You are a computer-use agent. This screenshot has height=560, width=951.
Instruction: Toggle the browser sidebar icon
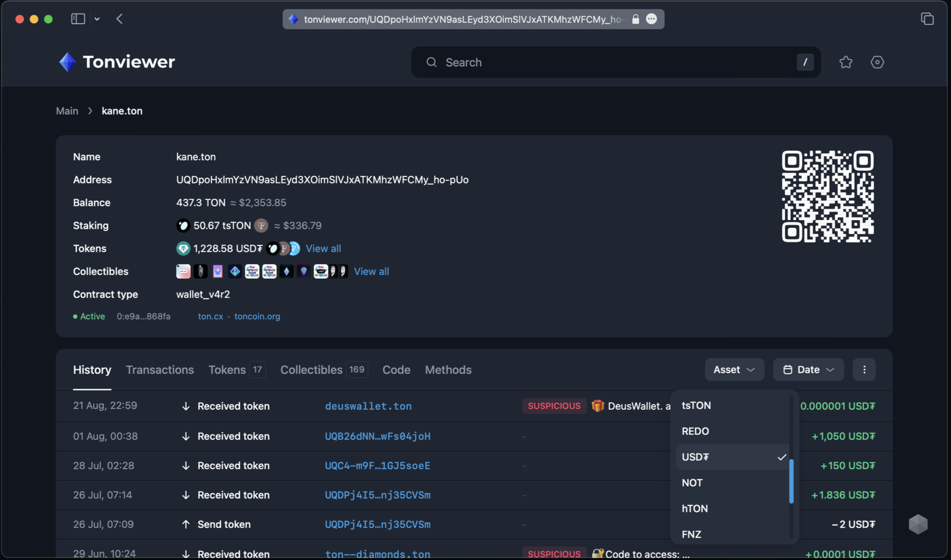click(78, 19)
